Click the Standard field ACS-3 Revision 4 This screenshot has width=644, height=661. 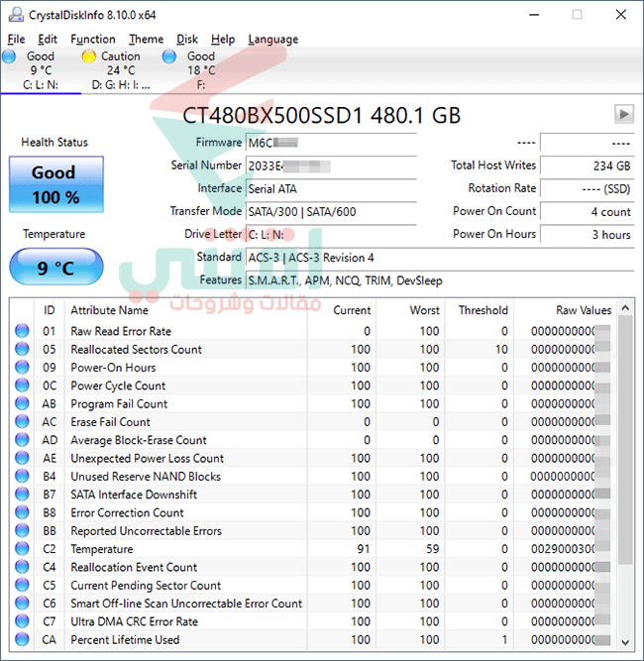[440, 257]
